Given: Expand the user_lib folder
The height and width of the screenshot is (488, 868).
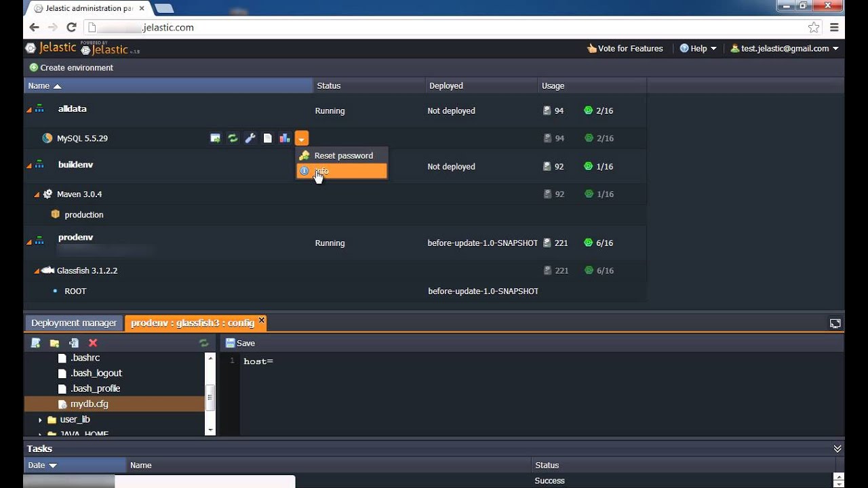Looking at the screenshot, I should (x=40, y=420).
